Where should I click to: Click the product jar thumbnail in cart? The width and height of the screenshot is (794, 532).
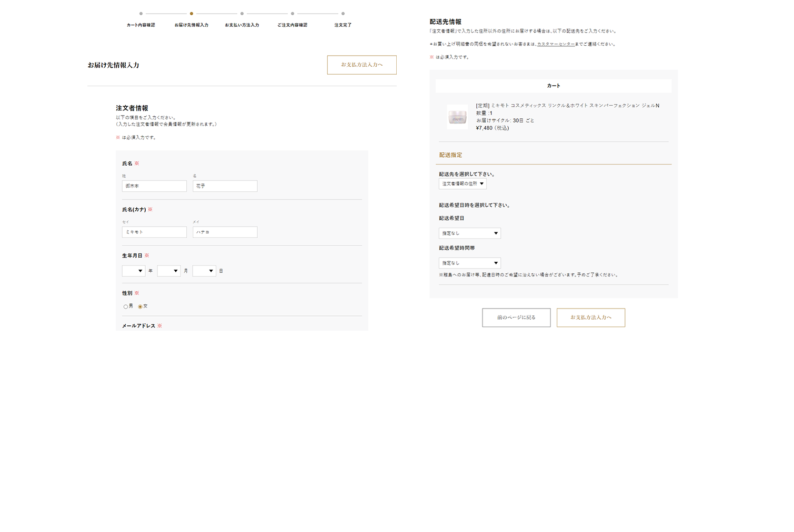[x=457, y=117]
